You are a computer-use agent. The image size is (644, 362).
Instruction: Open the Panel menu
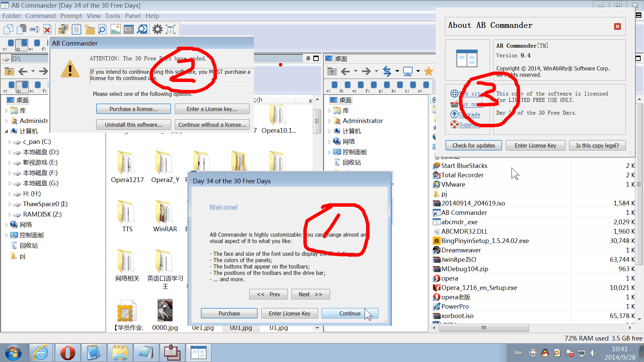132,16
